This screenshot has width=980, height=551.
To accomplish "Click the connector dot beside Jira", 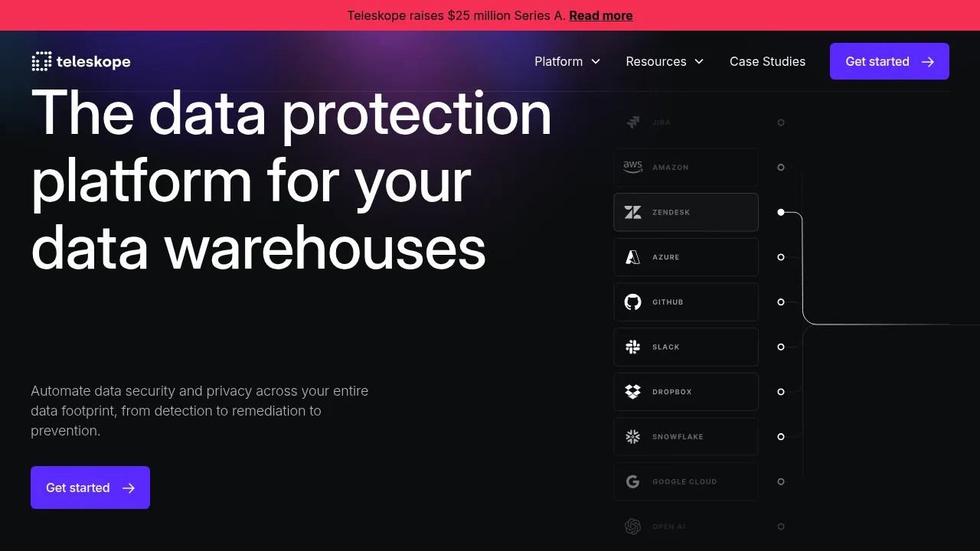I will (x=781, y=122).
